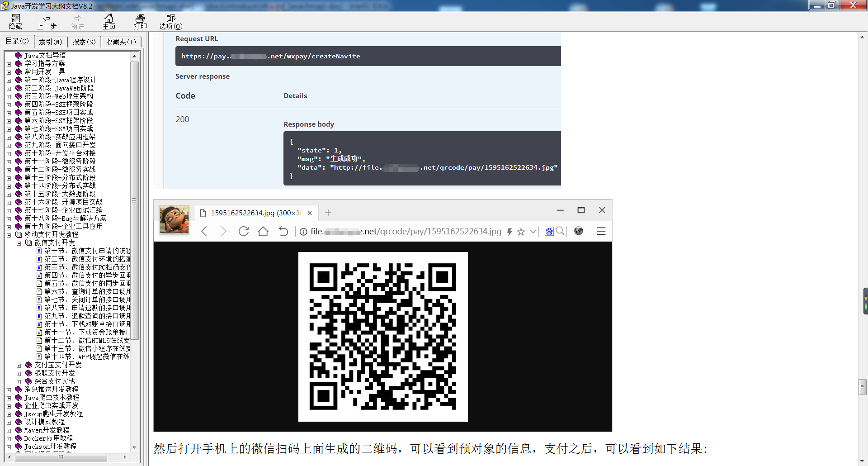Image resolution: width=868 pixels, height=466 pixels.
Task: Click the globe icon in browser toolbar
Action: coord(579,231)
